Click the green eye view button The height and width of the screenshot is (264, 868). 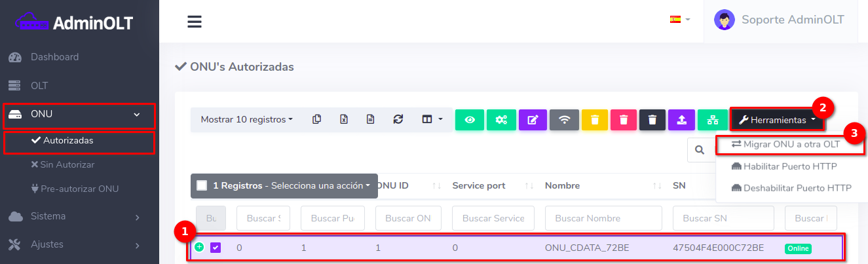[x=470, y=120]
